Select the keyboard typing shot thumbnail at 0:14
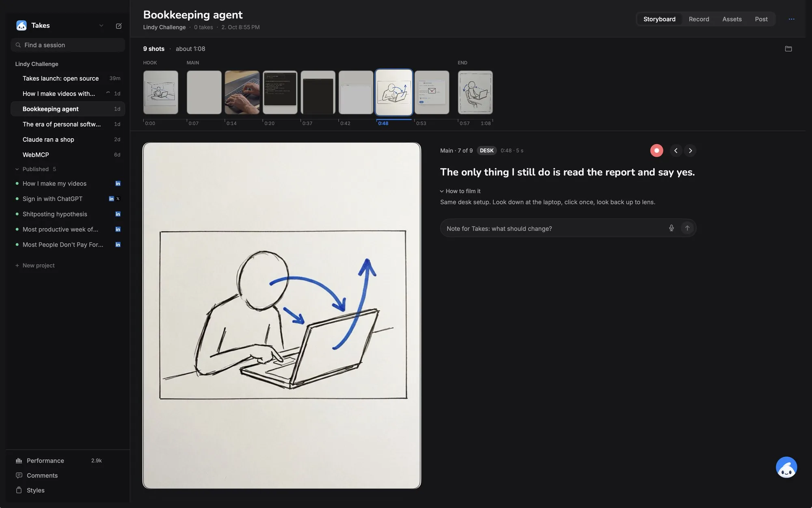 [242, 92]
